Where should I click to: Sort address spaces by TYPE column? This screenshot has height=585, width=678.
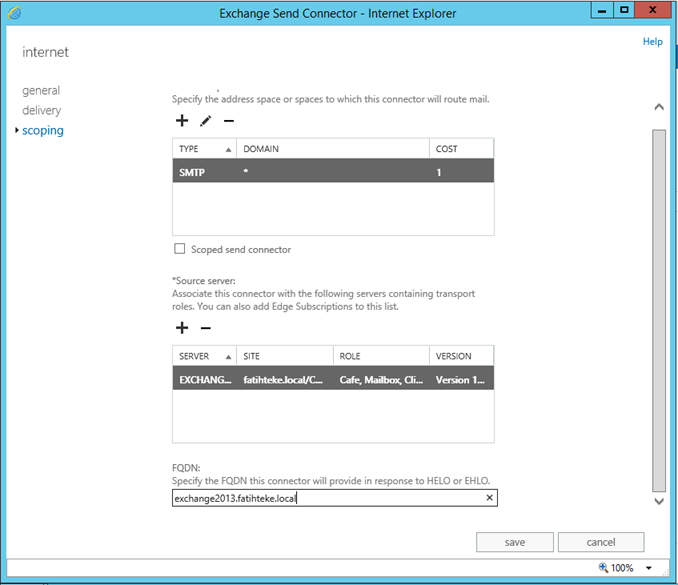tap(204, 149)
